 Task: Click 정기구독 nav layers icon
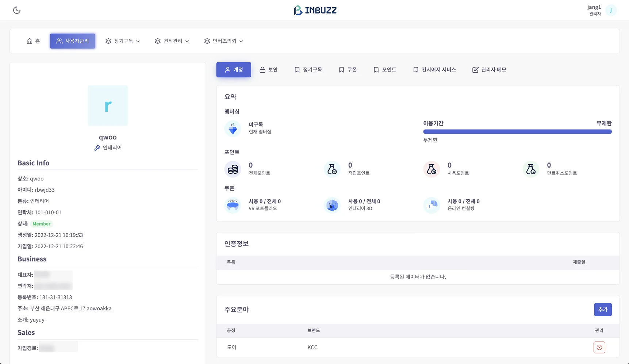pos(108,41)
